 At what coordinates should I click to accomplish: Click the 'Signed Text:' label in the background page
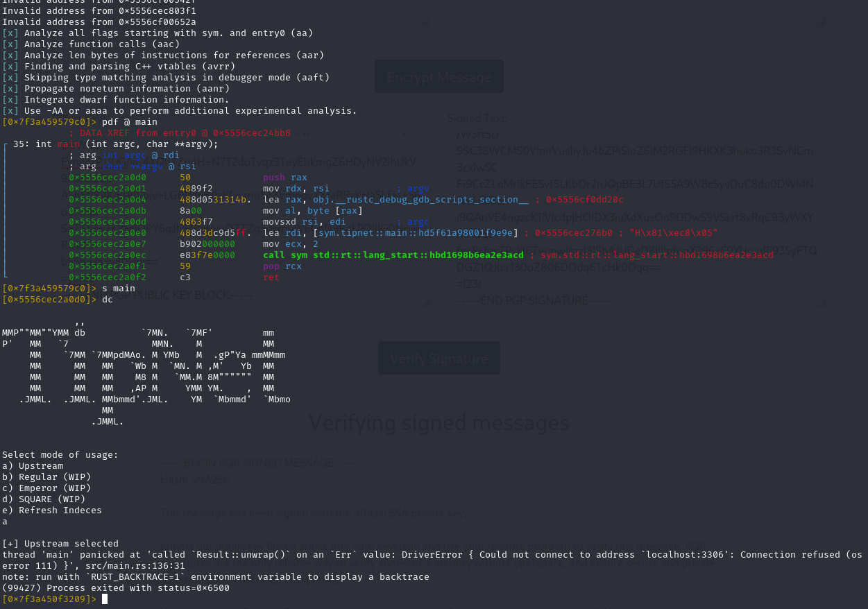click(x=477, y=118)
